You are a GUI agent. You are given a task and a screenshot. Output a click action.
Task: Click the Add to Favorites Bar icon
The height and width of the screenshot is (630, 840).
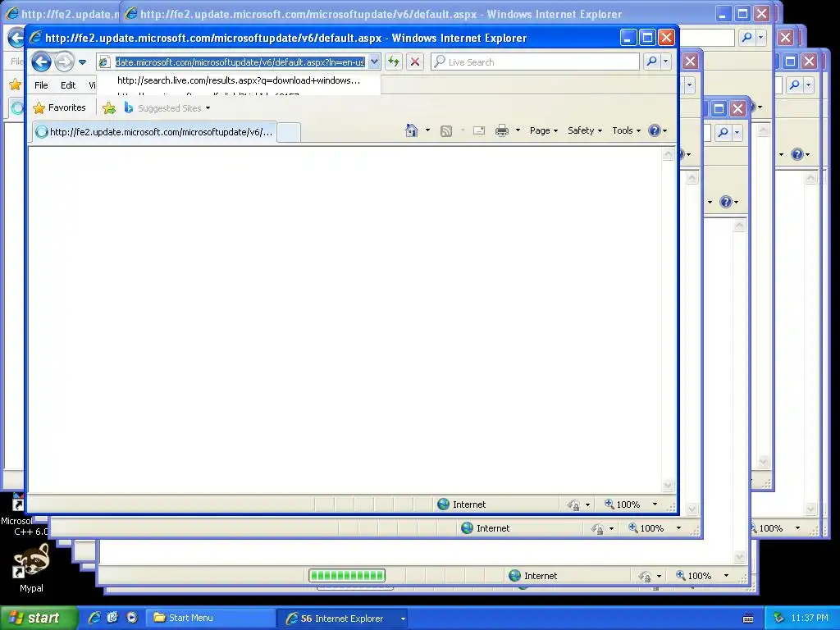pos(109,107)
